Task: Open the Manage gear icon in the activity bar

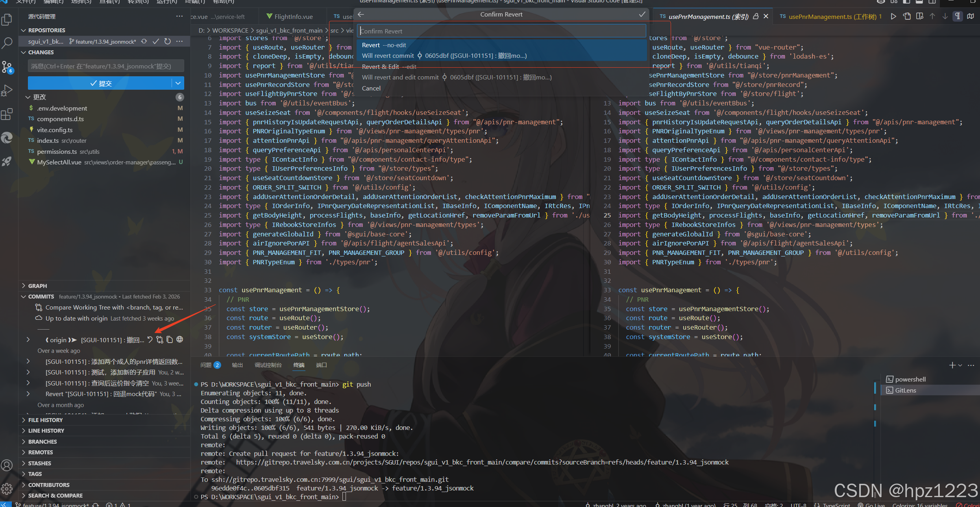Action: tap(7, 489)
